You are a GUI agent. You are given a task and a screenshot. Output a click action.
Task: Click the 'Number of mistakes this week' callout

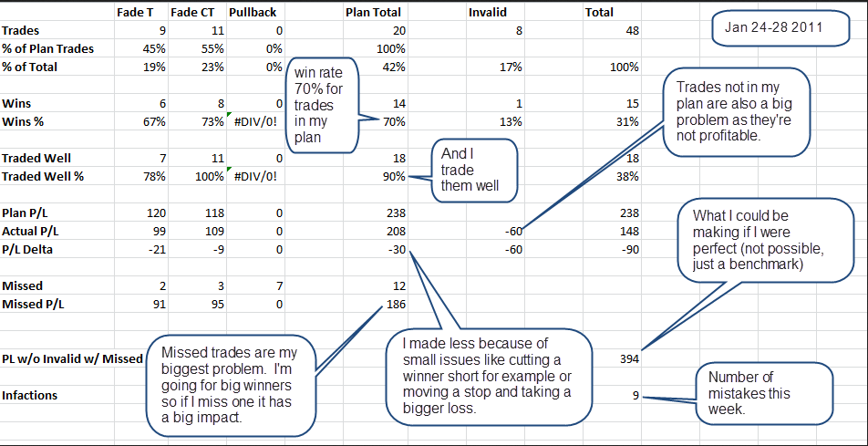click(x=764, y=394)
